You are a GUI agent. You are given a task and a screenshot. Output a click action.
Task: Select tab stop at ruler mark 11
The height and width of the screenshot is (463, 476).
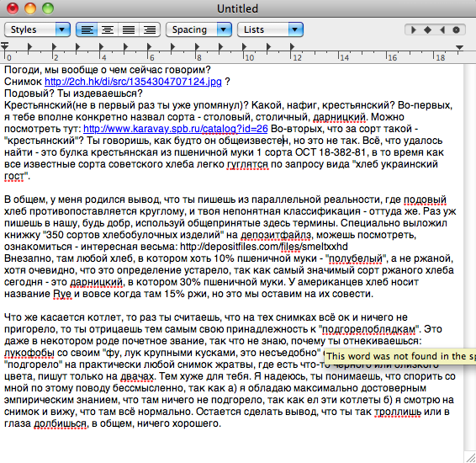pos(268,47)
